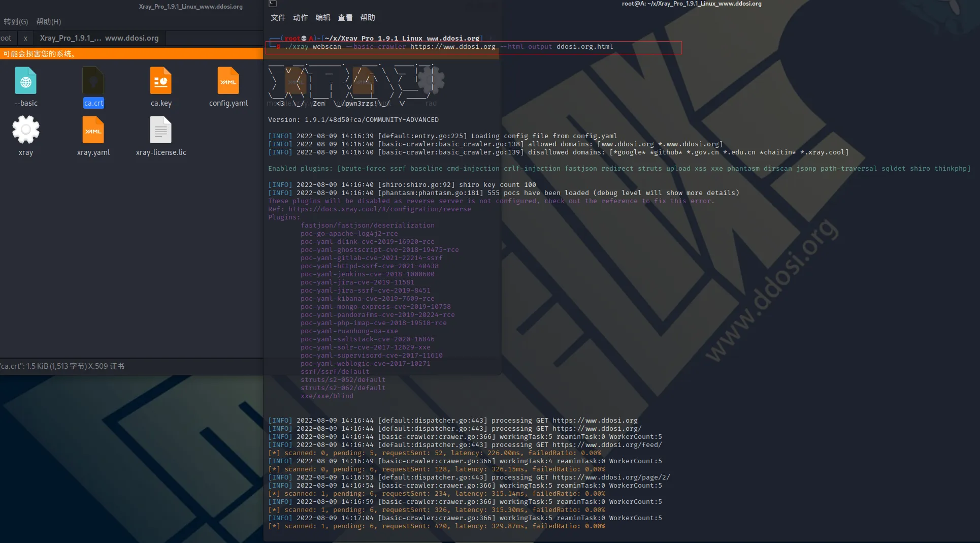Open the 转到(G) menu in file manager
This screenshot has height=543, width=980.
[x=16, y=22]
